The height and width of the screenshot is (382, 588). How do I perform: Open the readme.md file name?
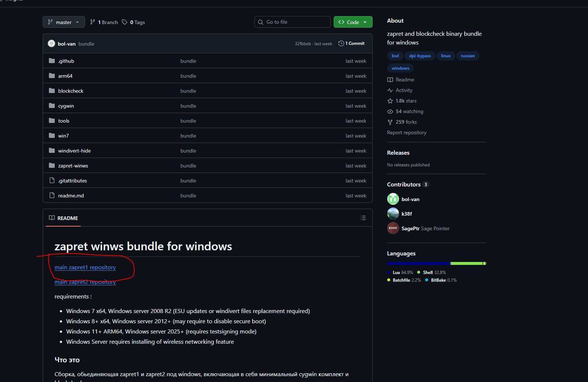(x=71, y=196)
